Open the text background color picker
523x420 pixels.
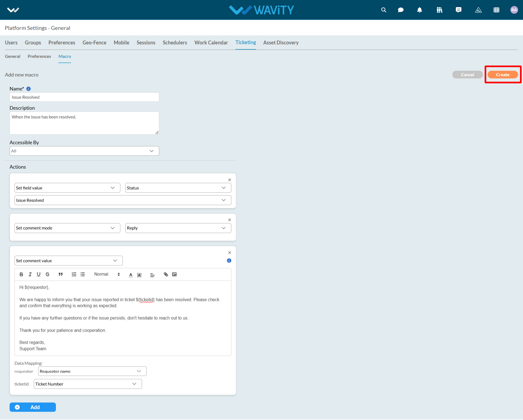coord(139,275)
